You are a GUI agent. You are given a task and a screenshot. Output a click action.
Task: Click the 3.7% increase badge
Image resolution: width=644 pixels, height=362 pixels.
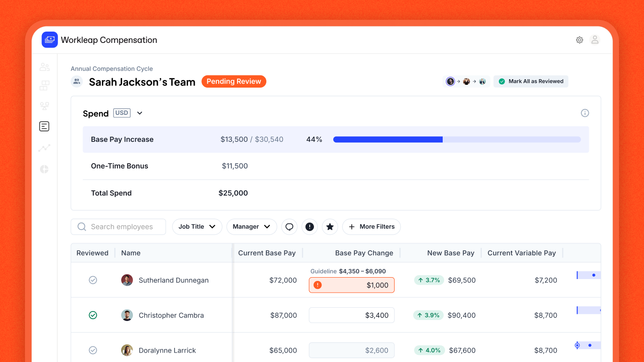(x=429, y=280)
